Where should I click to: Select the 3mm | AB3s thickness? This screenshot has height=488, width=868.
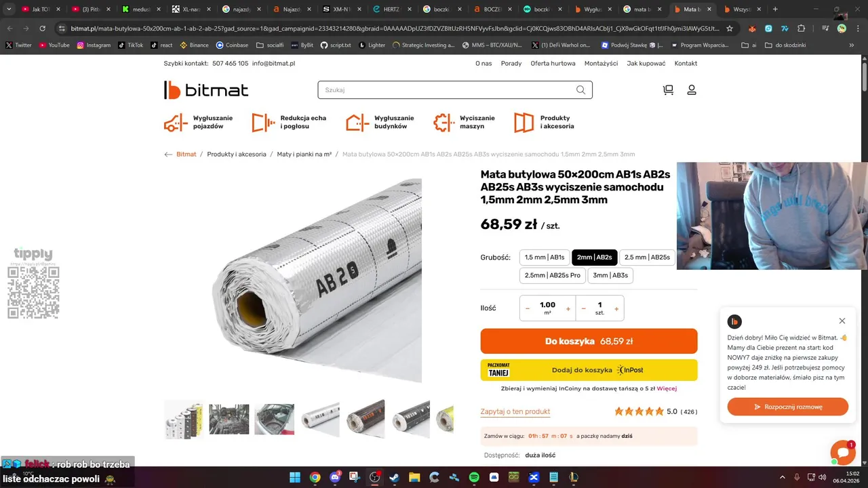pos(610,275)
